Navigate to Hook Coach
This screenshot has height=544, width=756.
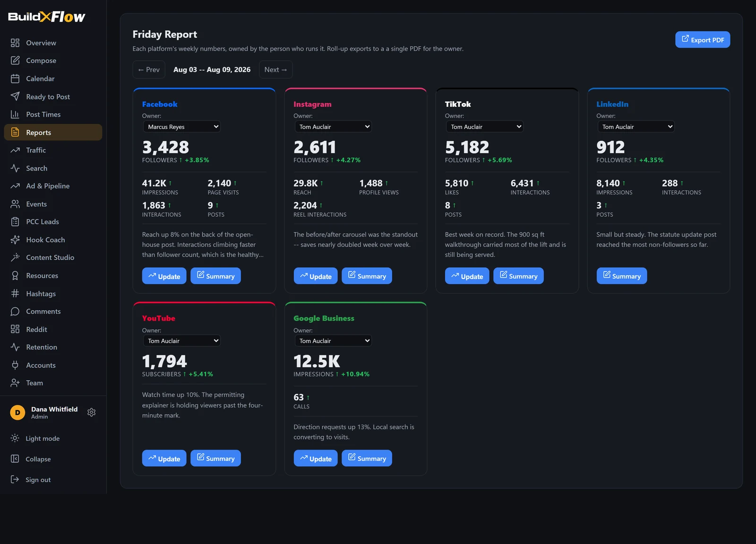tap(53, 239)
